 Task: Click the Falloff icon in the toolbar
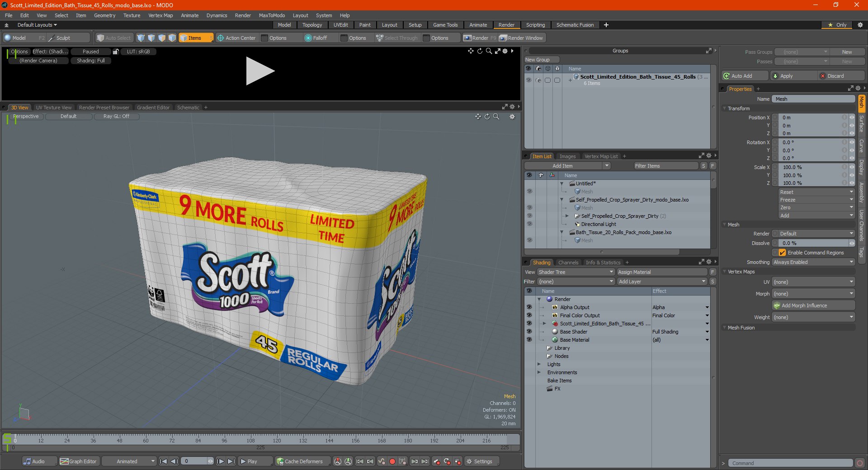coord(308,38)
